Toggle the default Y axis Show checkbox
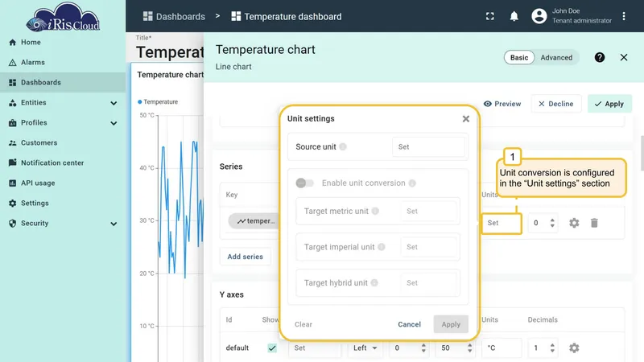The height and width of the screenshot is (362, 644). pyautogui.click(x=272, y=348)
